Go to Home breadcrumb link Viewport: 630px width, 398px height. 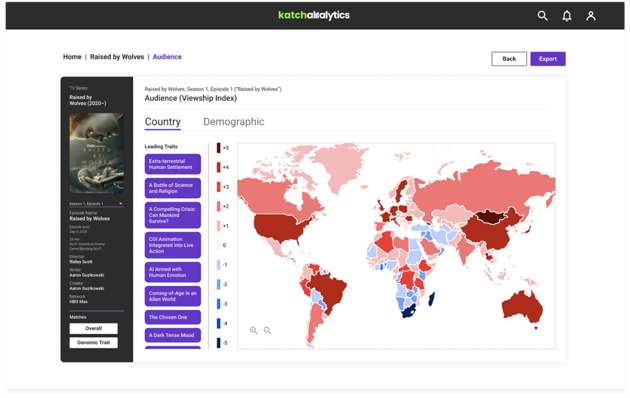coord(72,57)
